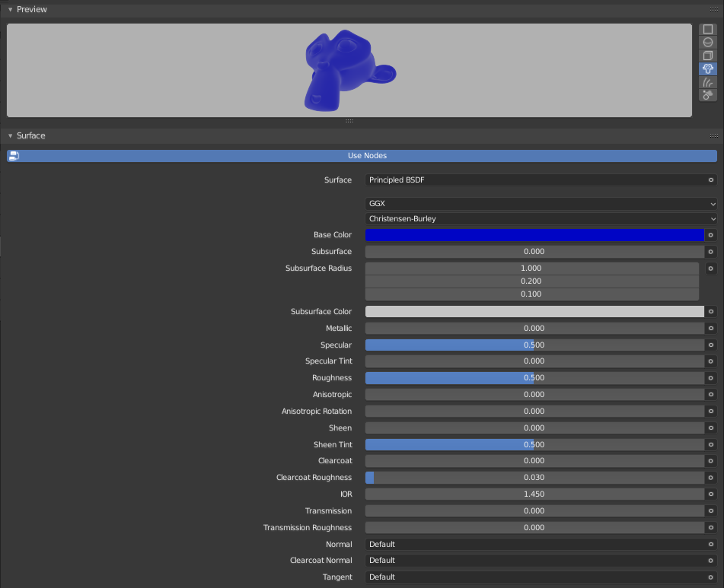Click Subsurface Radius 0.200 field
The height and width of the screenshot is (588, 724).
click(532, 281)
